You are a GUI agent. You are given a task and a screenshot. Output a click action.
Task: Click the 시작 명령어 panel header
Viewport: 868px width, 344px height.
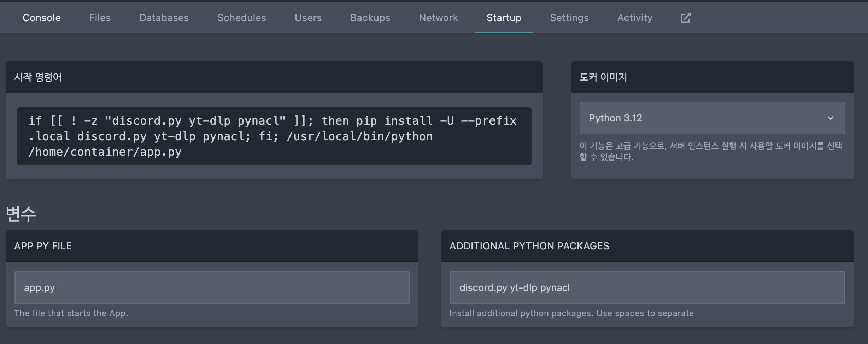(x=38, y=77)
